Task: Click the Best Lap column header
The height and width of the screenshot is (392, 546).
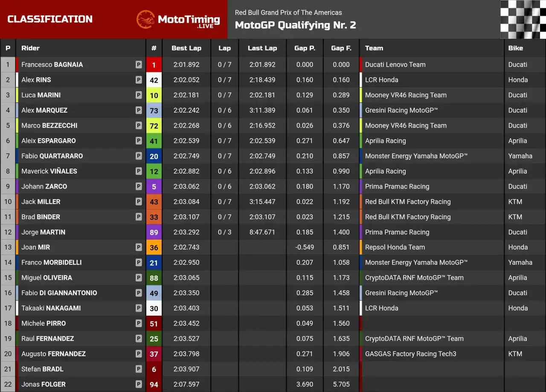Action: (x=186, y=48)
